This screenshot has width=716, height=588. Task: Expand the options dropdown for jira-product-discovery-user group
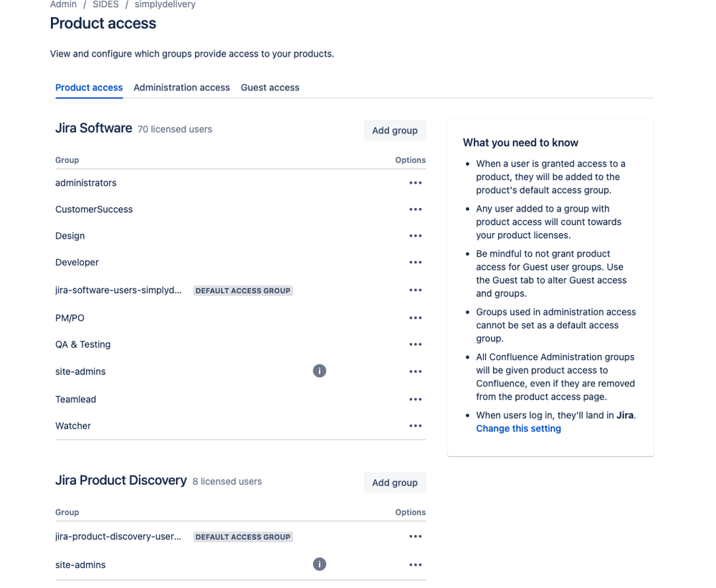415,536
